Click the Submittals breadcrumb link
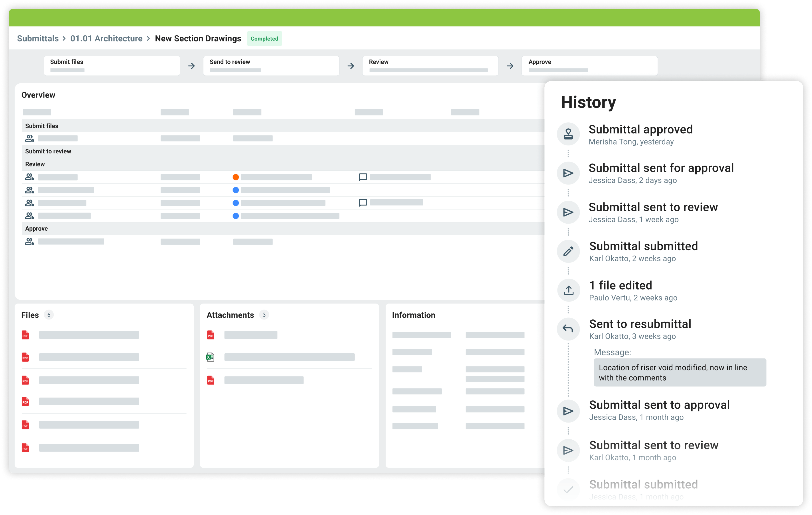The height and width of the screenshot is (515, 812). coord(38,38)
